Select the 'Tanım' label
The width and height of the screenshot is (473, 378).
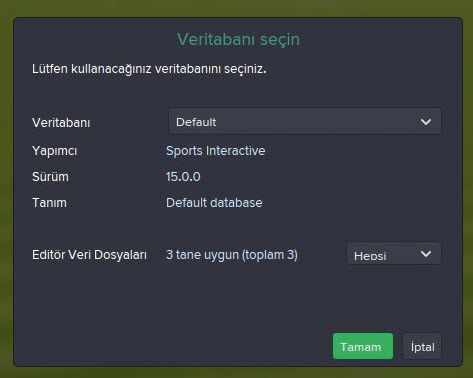coord(49,203)
